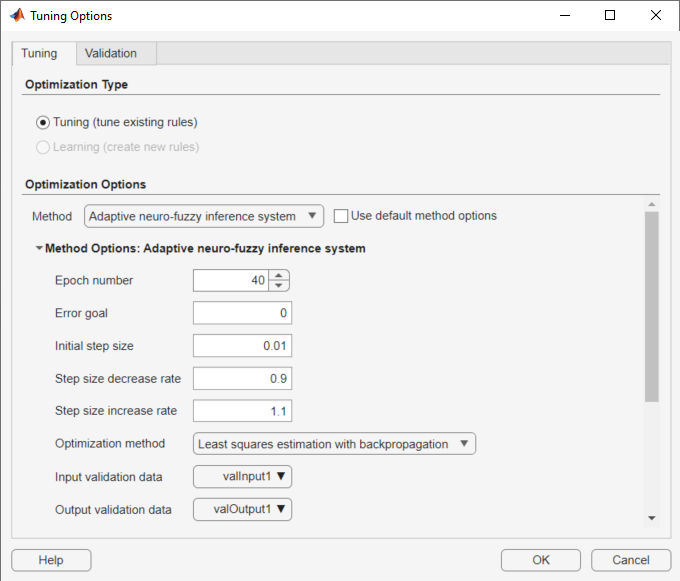Open the Input validation data dropdown
Screen dimensions: 680x581
point(242,477)
